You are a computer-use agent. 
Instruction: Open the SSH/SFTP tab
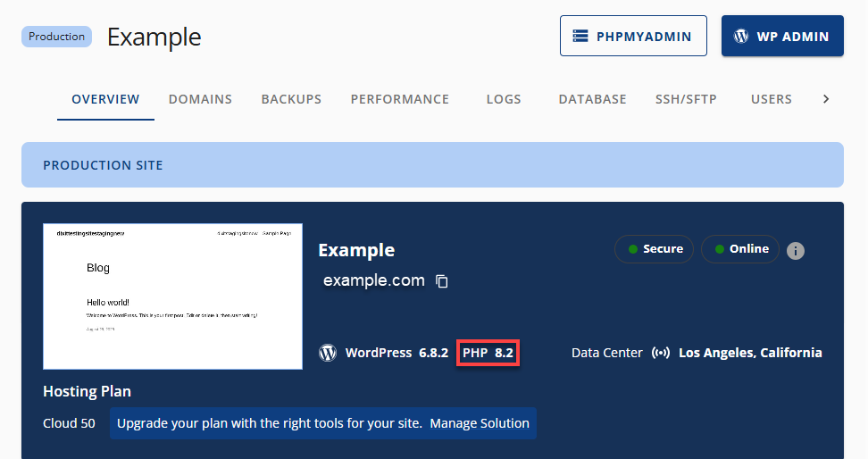686,99
